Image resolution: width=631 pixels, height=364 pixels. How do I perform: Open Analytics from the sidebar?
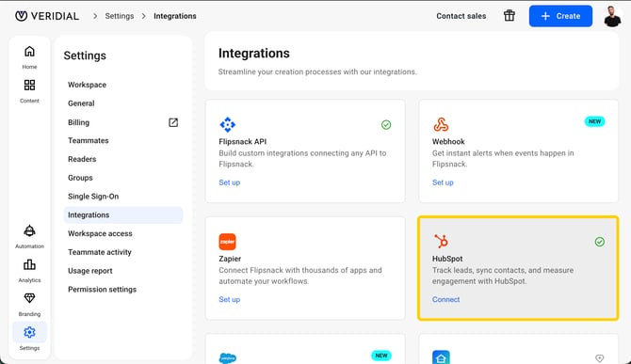pos(29,271)
